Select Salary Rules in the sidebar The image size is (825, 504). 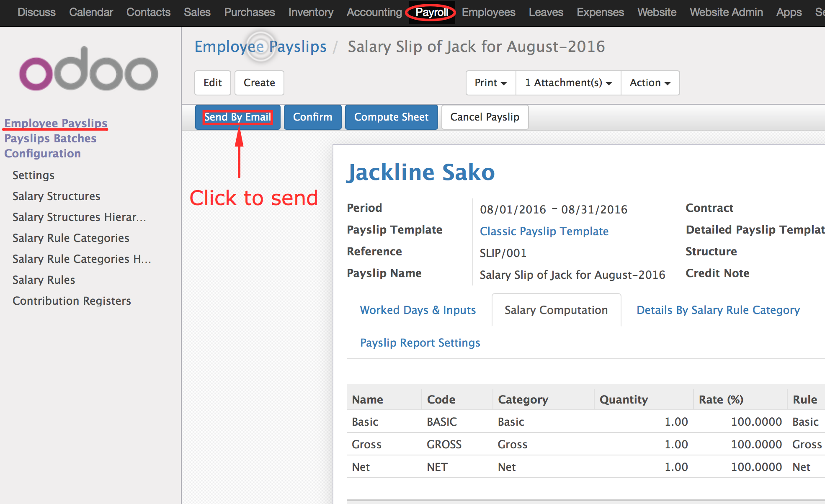point(44,280)
